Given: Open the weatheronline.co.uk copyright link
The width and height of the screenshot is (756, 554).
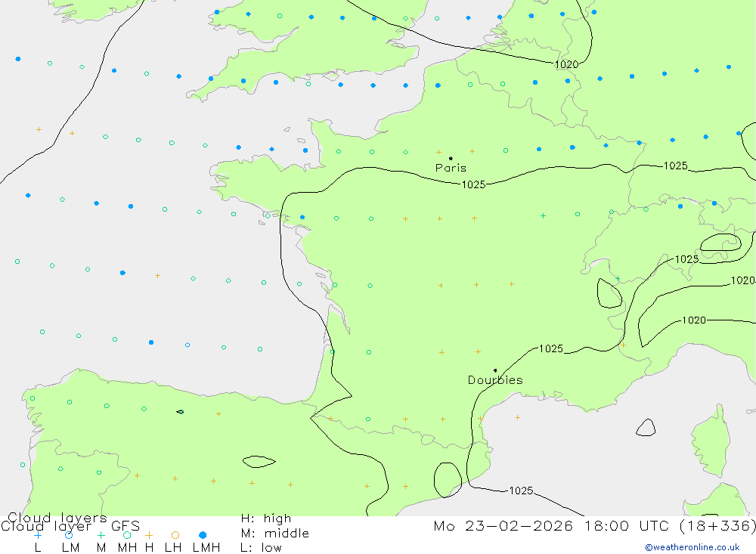Looking at the screenshot, I should pos(692,547).
